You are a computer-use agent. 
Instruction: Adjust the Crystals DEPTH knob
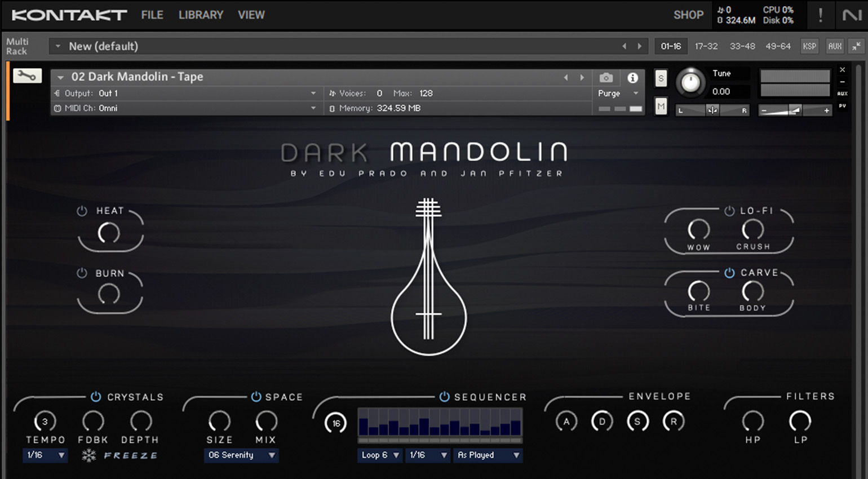[x=141, y=422]
